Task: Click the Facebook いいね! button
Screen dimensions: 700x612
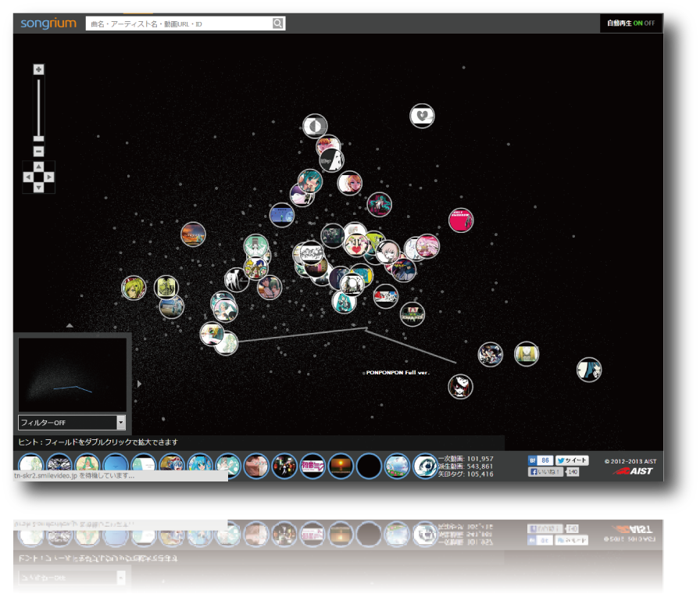Action: [546, 472]
